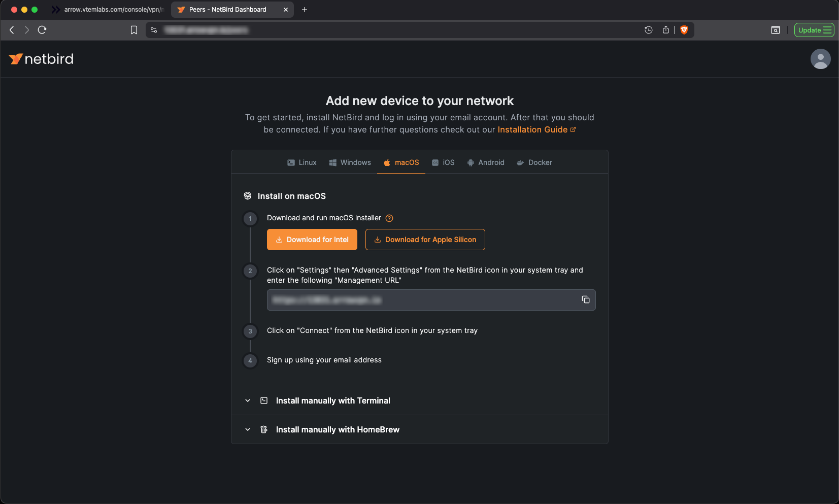The image size is (839, 504).
Task: Click Download for Apple Silicon
Action: point(425,239)
